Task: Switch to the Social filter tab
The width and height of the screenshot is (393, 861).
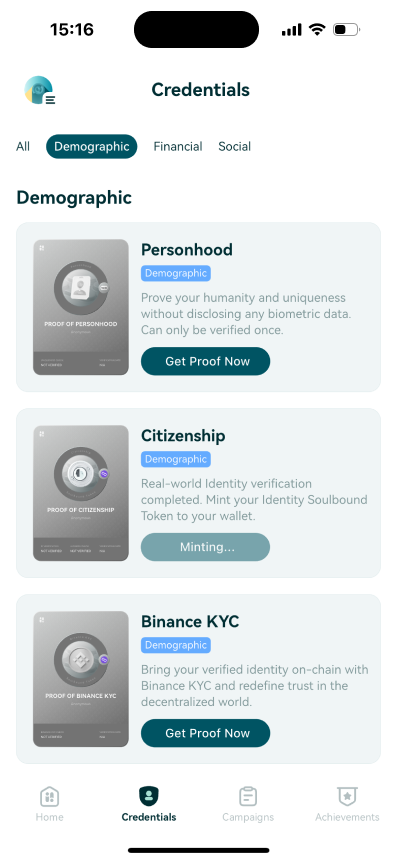Action: 234,147
